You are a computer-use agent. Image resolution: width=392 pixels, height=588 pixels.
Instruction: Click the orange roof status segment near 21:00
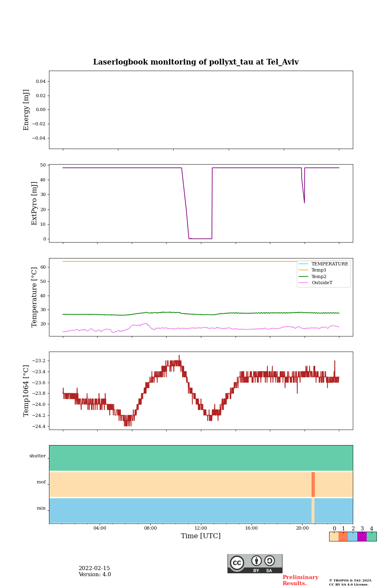point(313,484)
